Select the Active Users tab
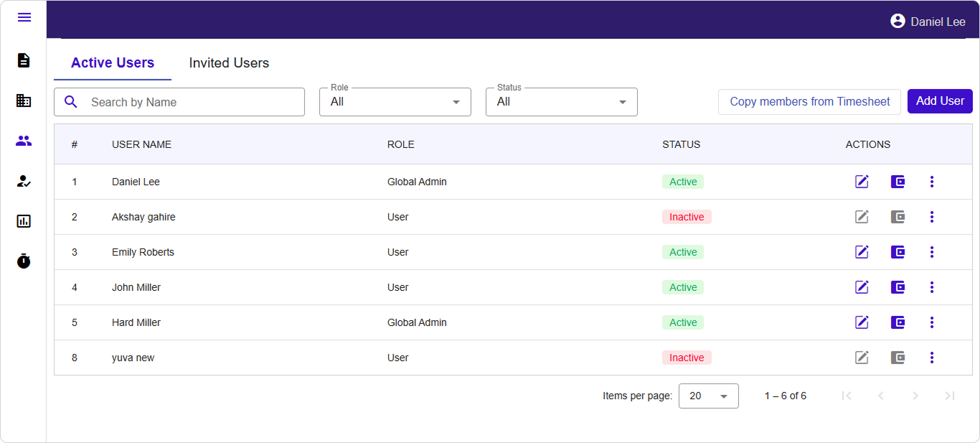Screen dimensions: 980x443 113,63
